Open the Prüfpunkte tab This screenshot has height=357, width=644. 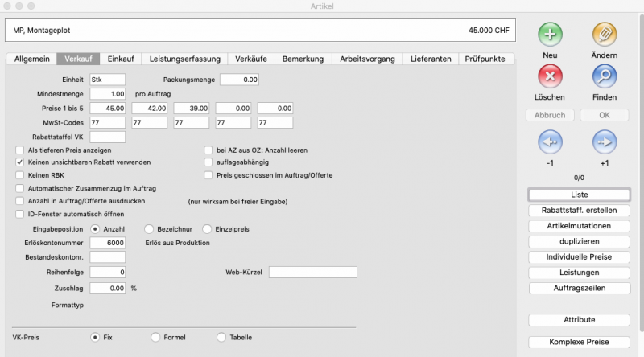[x=485, y=59]
